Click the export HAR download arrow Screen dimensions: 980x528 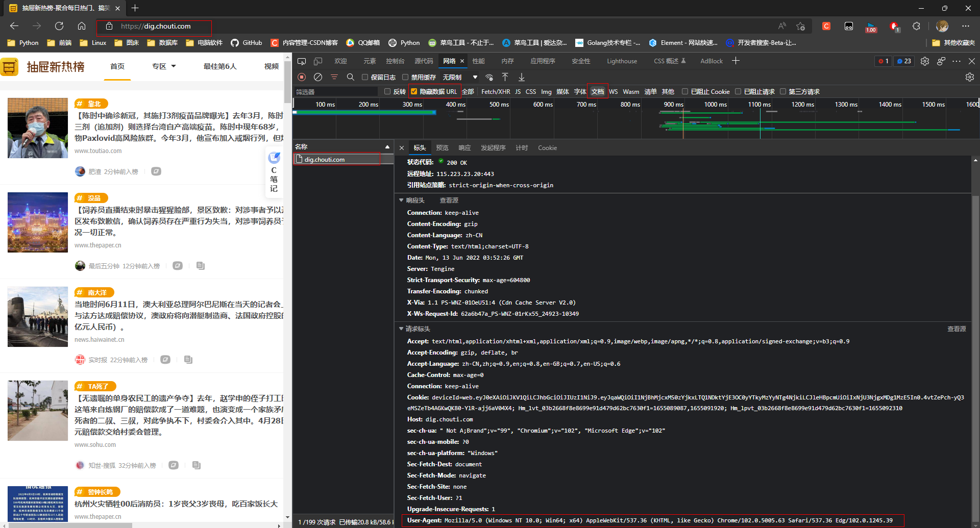pyautogui.click(x=522, y=77)
